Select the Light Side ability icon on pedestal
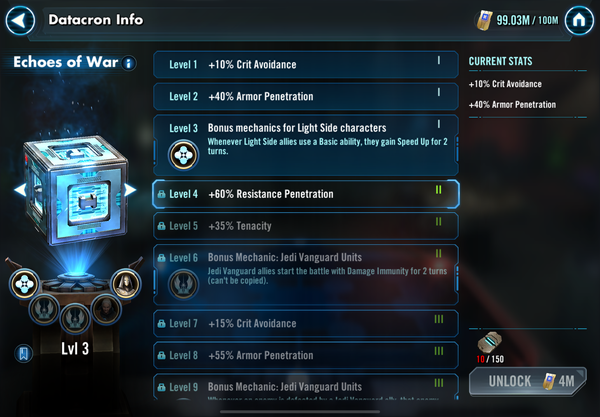The height and width of the screenshot is (417, 600). (x=24, y=284)
